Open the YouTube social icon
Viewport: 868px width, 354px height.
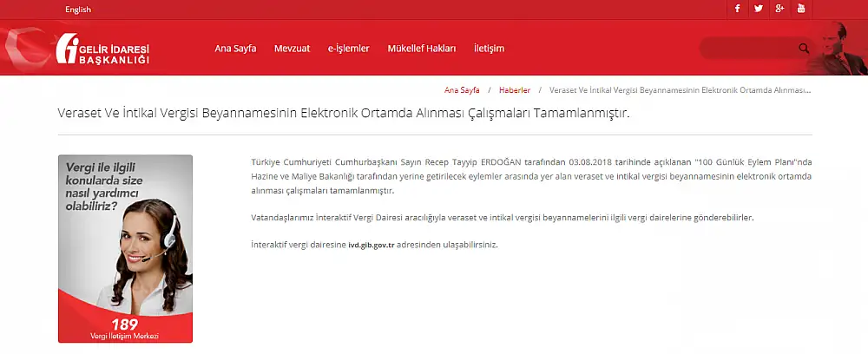point(801,9)
